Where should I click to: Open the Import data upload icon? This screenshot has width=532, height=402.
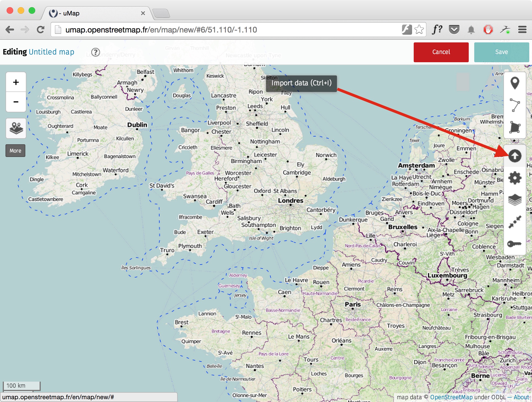tap(515, 156)
